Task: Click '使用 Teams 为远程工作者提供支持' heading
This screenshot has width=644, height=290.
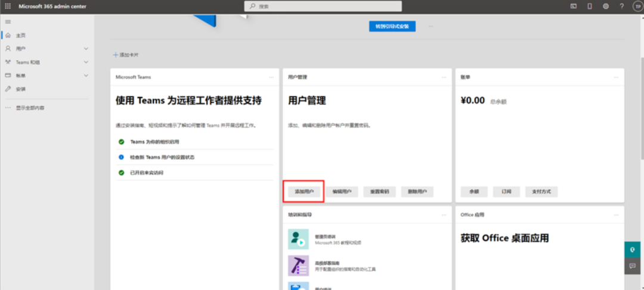Action: (188, 101)
